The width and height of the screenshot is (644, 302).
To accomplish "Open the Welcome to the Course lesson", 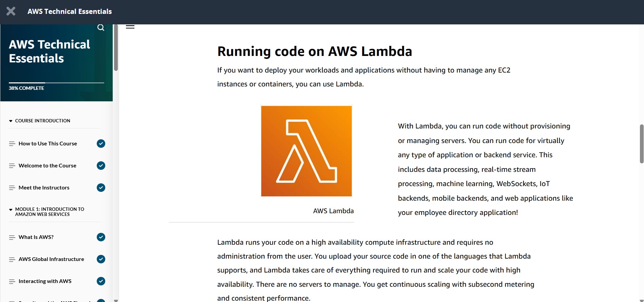I will [48, 166].
